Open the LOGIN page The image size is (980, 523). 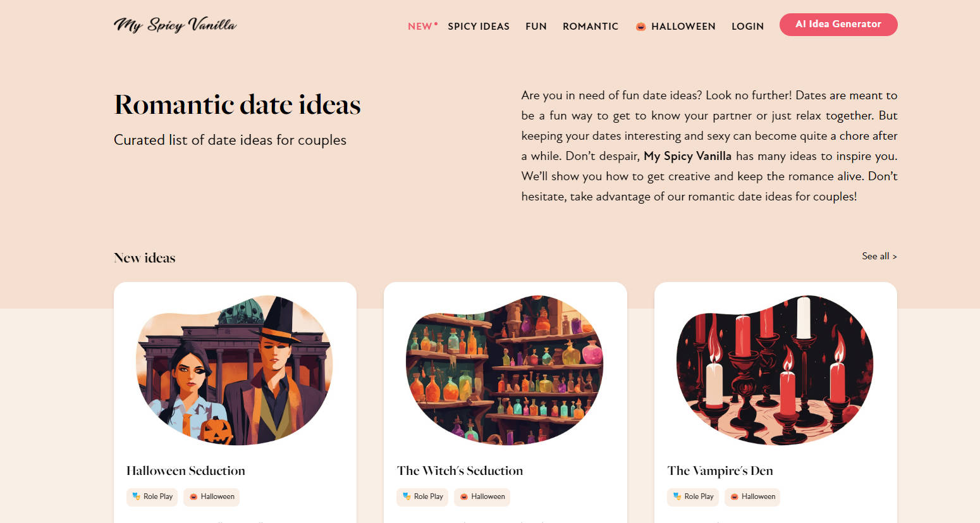747,26
